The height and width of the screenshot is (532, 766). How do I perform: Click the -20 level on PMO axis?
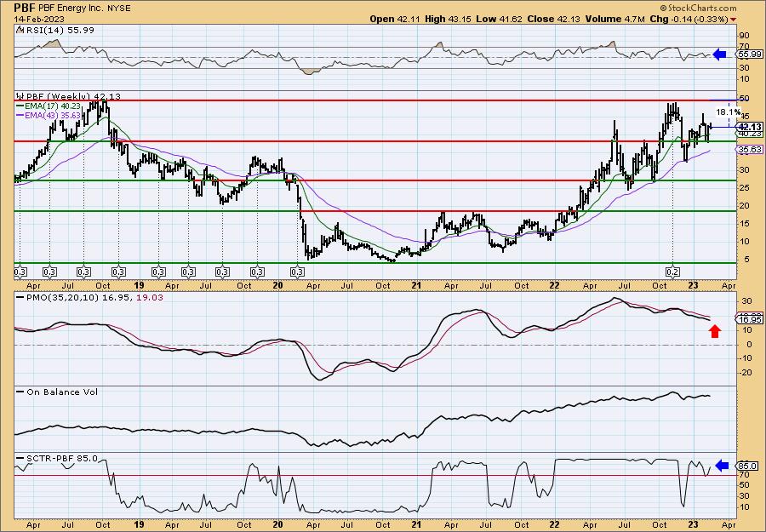[745, 373]
